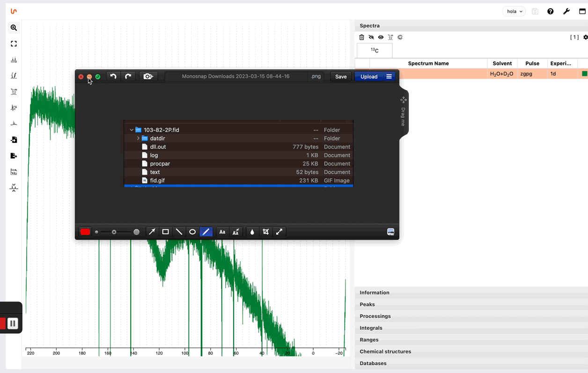Click the Pulse column header
This screenshot has width=588, height=373.
[532, 64]
